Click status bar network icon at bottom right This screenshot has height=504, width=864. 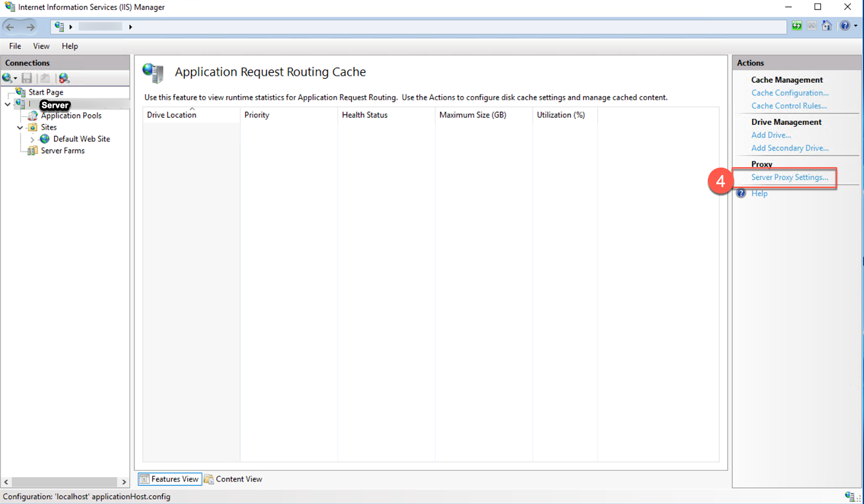[850, 496]
